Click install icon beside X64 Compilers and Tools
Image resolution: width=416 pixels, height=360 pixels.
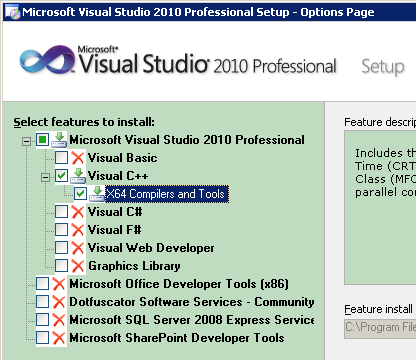pos(97,194)
